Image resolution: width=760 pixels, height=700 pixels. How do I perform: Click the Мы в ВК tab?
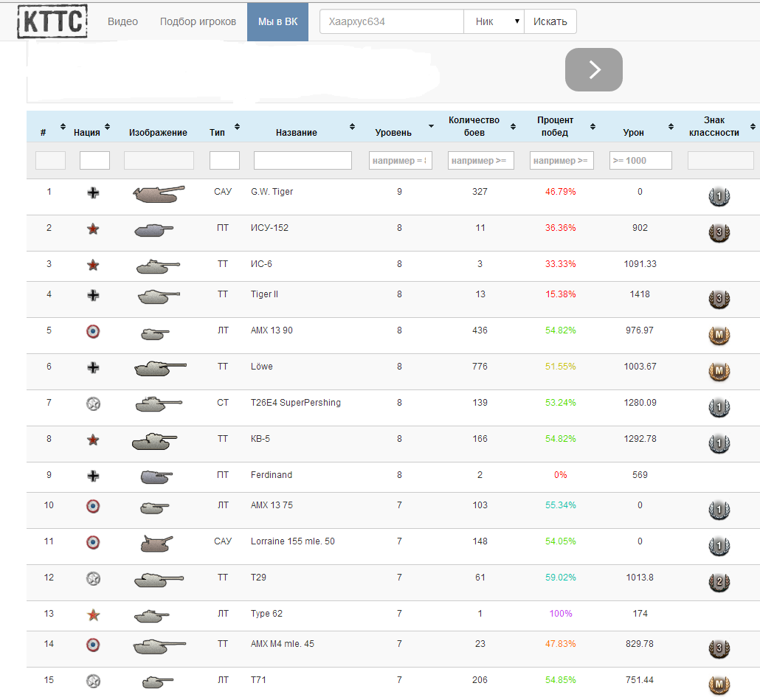click(x=277, y=21)
